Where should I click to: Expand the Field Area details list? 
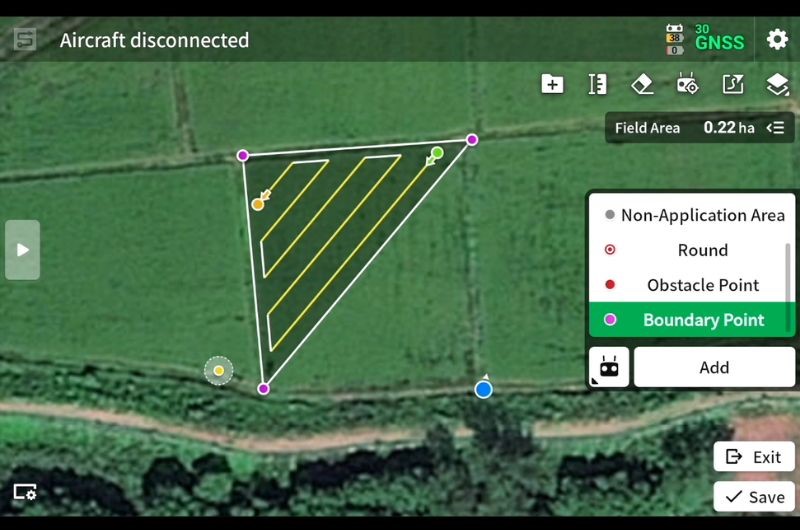click(776, 128)
